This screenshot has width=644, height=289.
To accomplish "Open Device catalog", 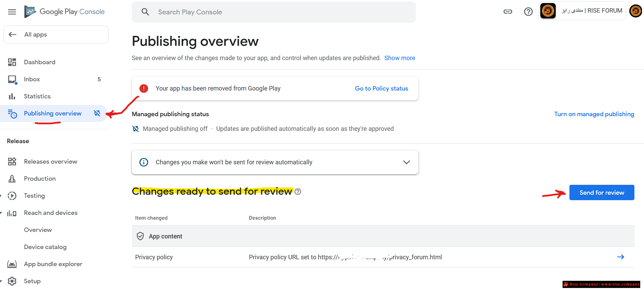I will pos(45,247).
